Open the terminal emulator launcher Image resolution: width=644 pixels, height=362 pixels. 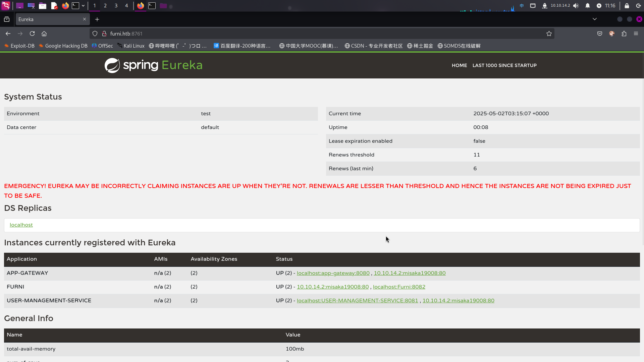(75, 6)
